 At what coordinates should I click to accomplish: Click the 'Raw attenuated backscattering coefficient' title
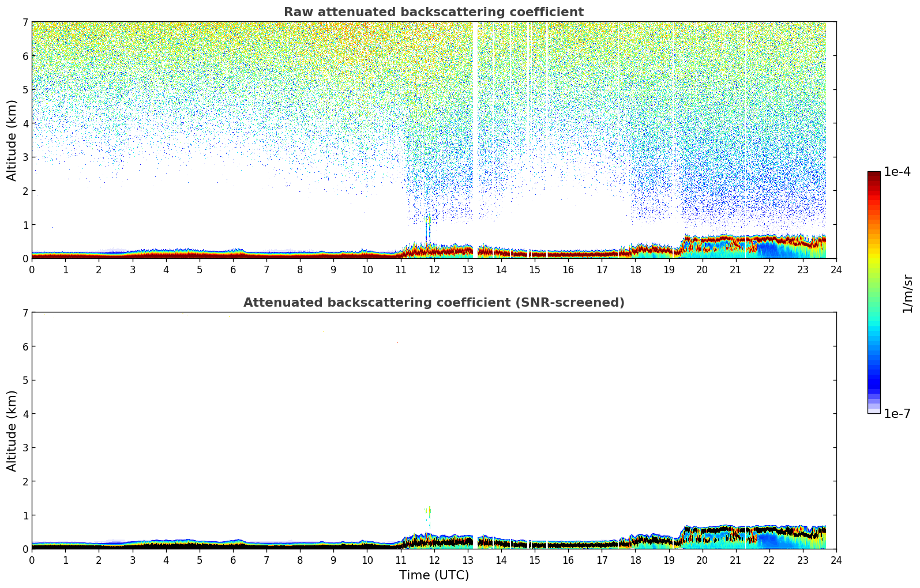(433, 12)
